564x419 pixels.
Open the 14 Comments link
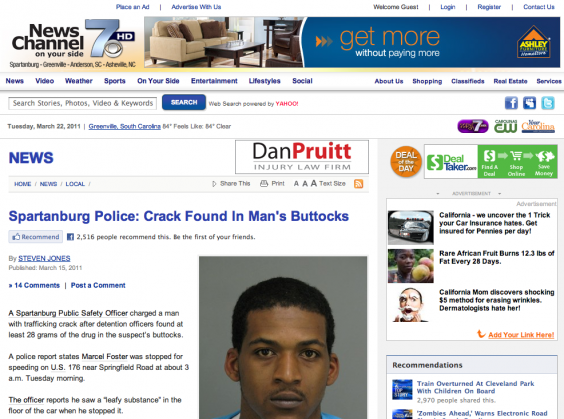(34, 285)
